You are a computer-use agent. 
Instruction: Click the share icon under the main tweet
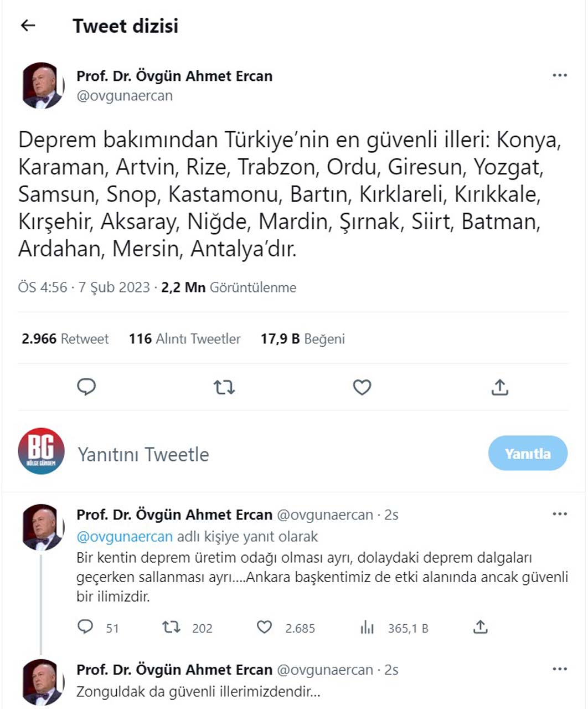click(500, 387)
